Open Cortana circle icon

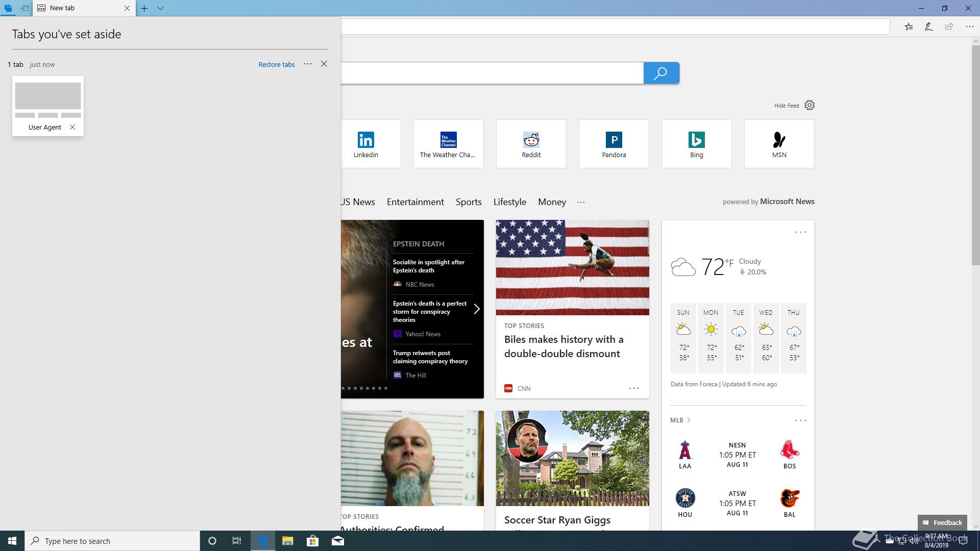point(212,541)
